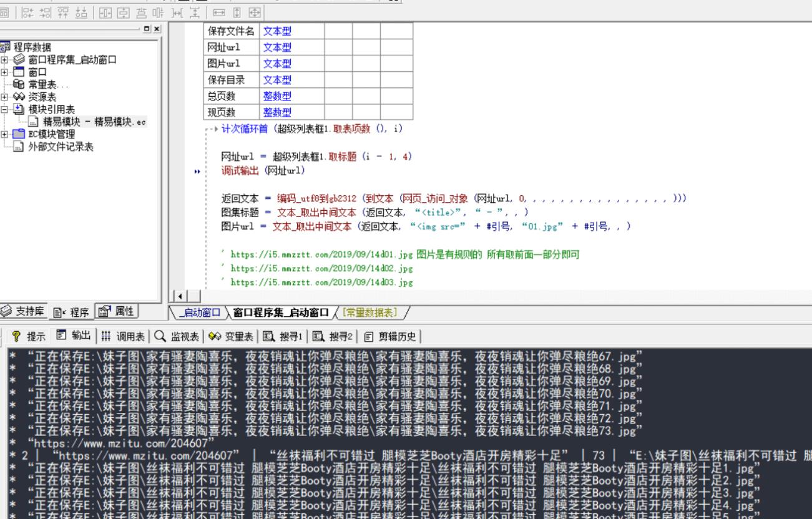812x519 pixels.
Task: Show the 搜寻2 bottom panel tab
Action: tap(334, 337)
